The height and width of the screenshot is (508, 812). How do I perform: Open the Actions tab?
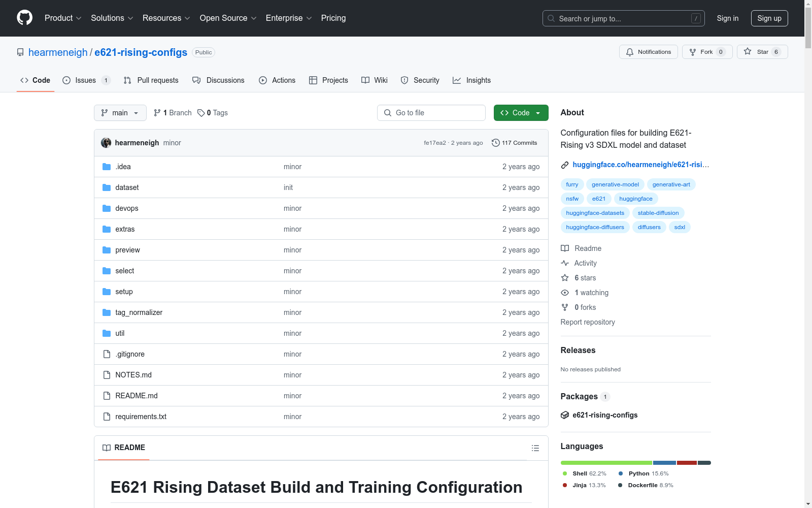[x=277, y=80]
